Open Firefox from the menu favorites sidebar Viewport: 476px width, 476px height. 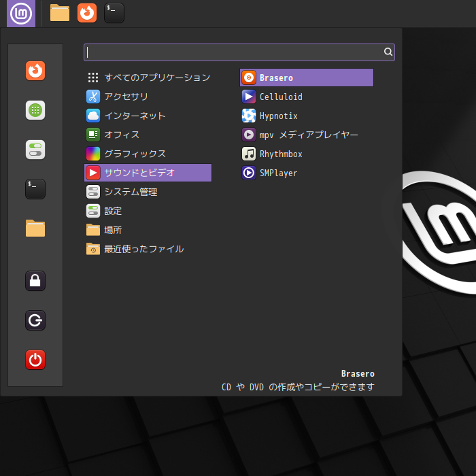click(x=35, y=71)
